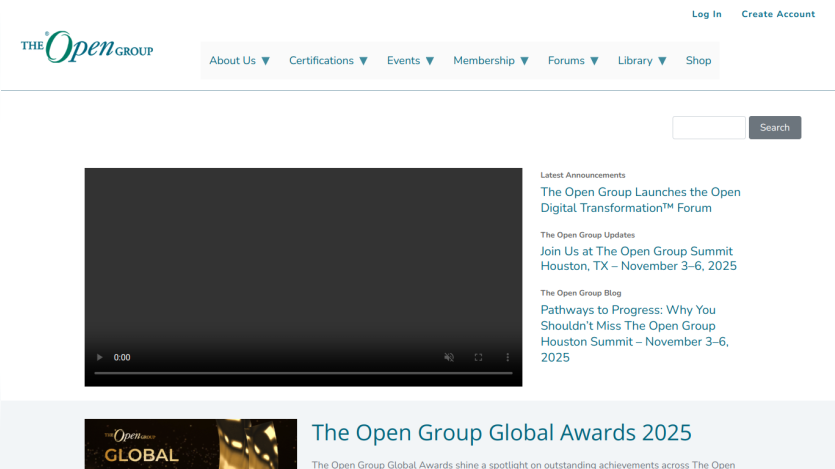Expand Events dropdown arrow
Screen dimensions: 835x469
tap(430, 61)
